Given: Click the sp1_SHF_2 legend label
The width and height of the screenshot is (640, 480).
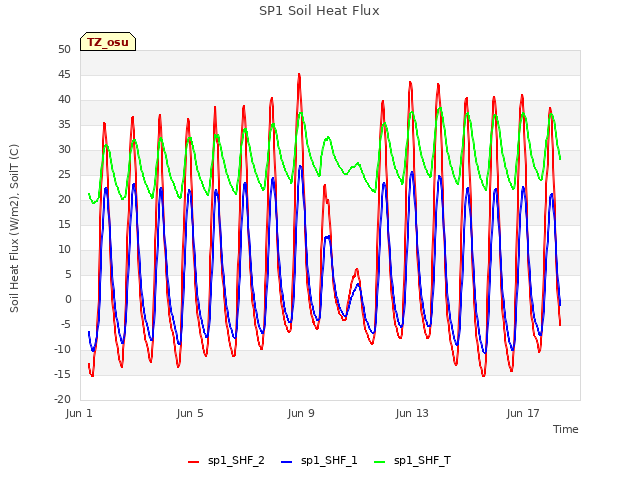Looking at the screenshot, I should click(236, 461).
